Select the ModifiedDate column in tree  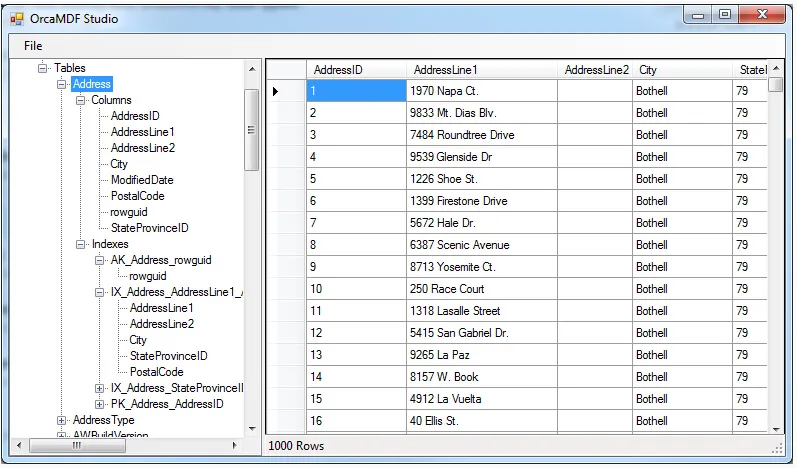(142, 180)
